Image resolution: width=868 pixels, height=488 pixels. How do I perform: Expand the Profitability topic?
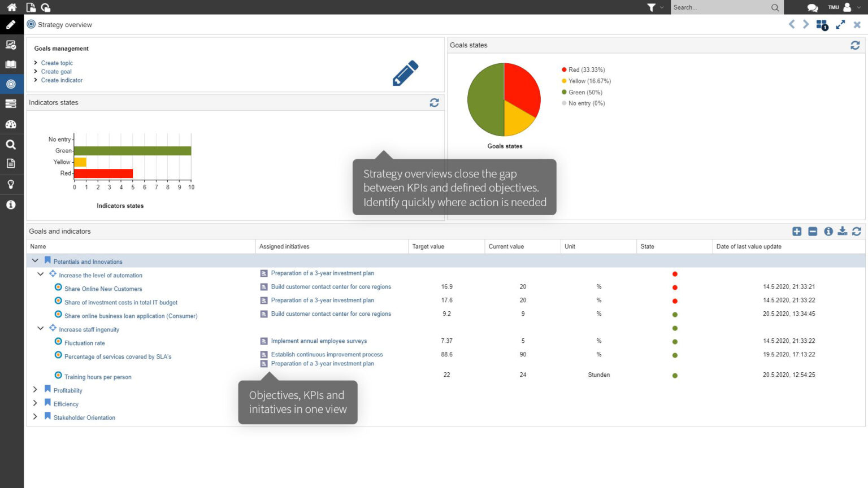click(x=35, y=389)
